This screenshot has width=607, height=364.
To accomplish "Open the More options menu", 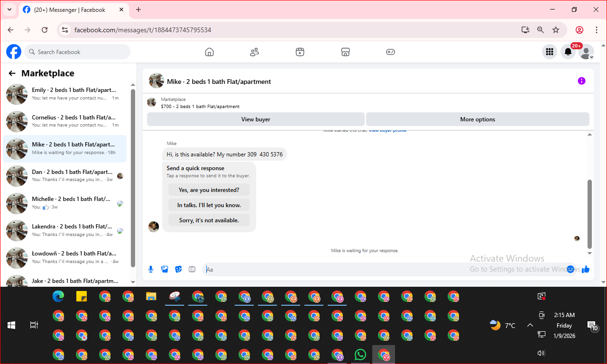I will click(x=478, y=119).
